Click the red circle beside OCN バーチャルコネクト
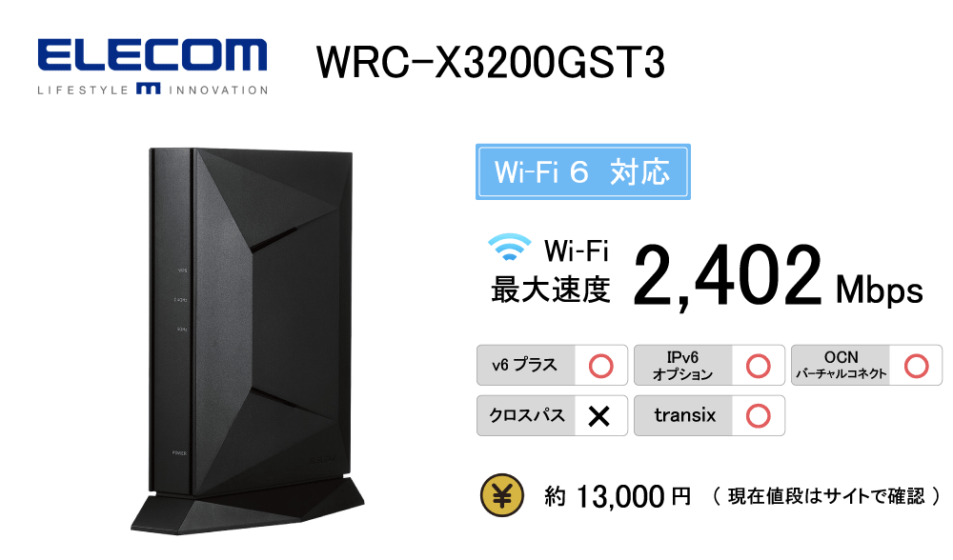Screen dimensions: 953x560 coord(916,366)
